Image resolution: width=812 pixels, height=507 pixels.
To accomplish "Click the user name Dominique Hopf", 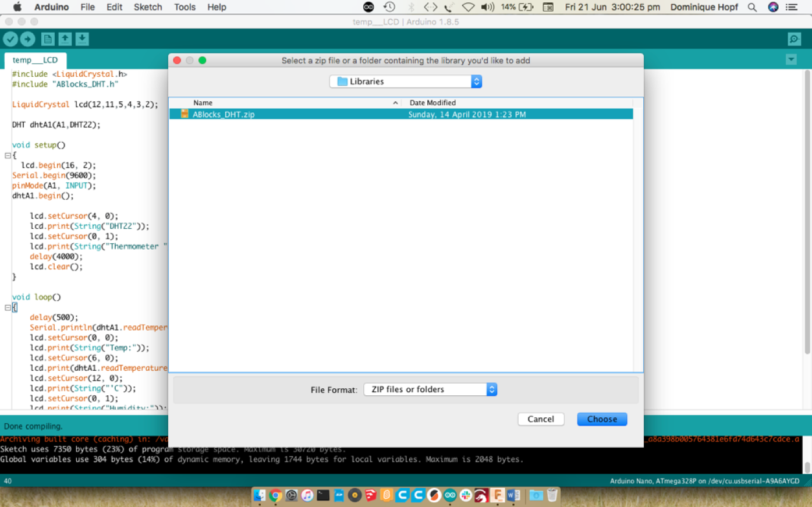I will tap(704, 7).
